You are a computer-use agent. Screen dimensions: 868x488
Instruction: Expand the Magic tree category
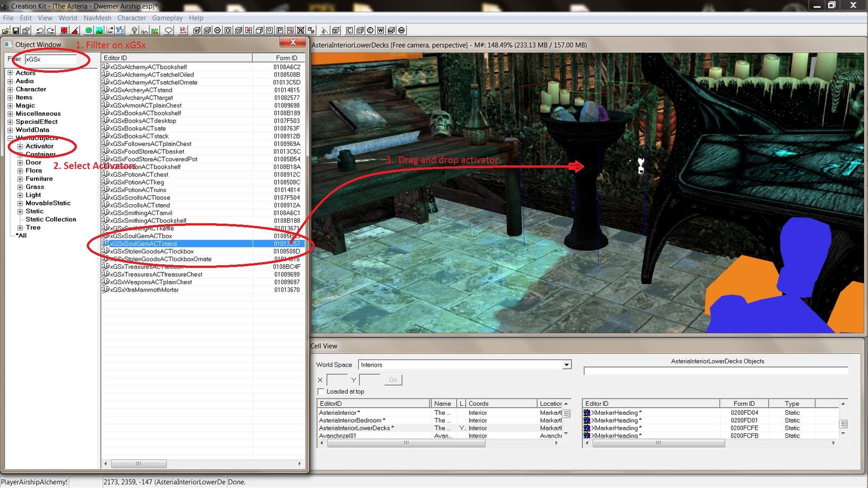[x=10, y=106]
